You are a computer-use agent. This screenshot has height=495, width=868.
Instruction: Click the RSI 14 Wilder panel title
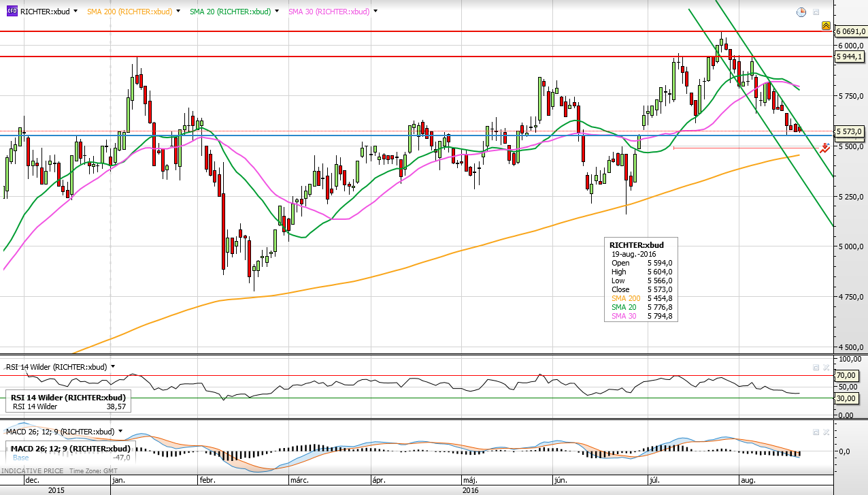(x=56, y=366)
